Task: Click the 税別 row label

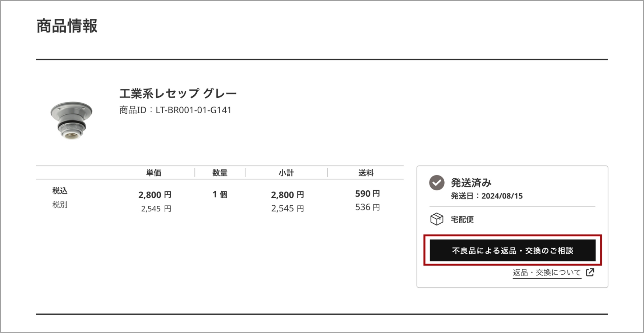Action: [x=60, y=205]
